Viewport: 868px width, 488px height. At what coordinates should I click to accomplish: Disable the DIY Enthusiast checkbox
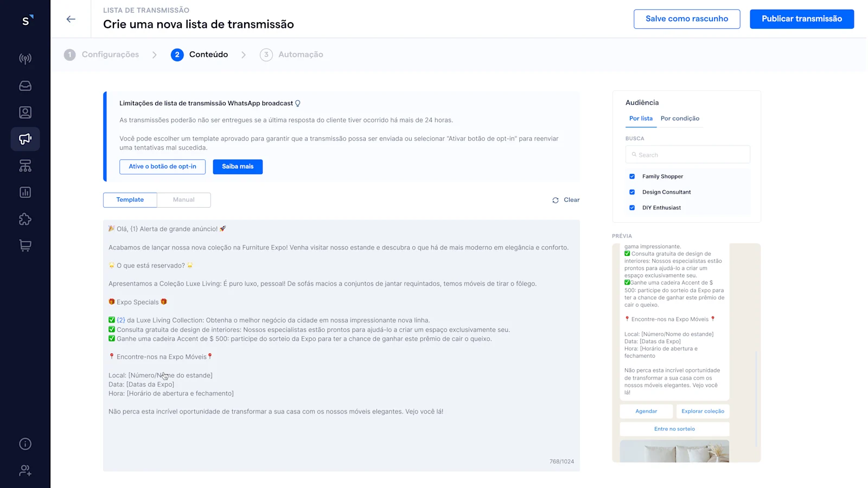(631, 207)
